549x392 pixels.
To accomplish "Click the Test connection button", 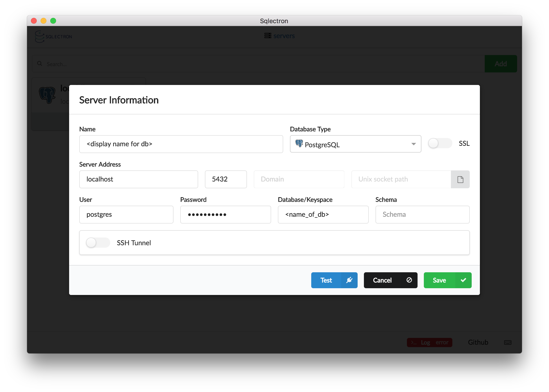I will 334,280.
